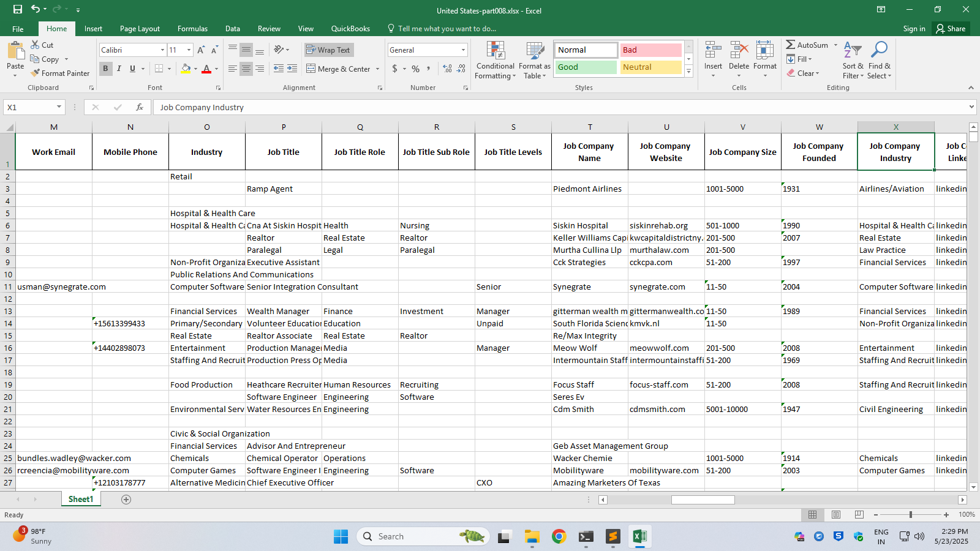Click the Clear button
The height and width of the screenshot is (551, 980).
803,73
